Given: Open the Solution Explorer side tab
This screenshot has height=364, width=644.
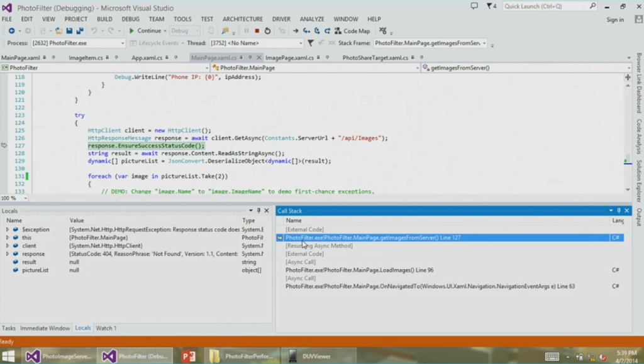Looking at the screenshot, I should (639, 181).
